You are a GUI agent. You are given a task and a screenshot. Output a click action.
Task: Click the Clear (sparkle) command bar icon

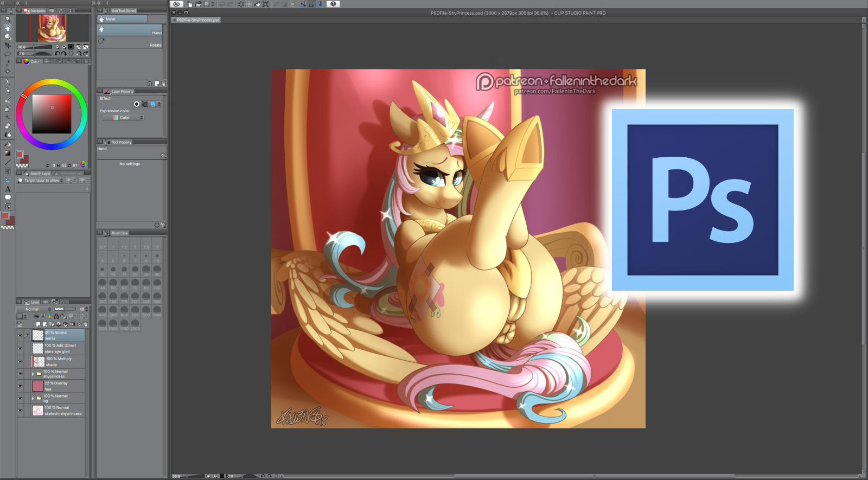click(241, 4)
